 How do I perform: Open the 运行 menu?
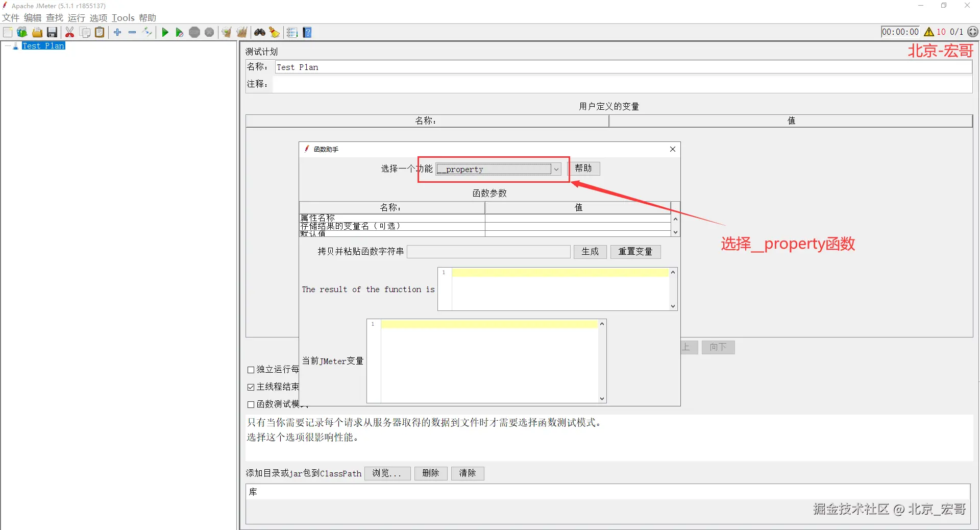click(x=77, y=18)
